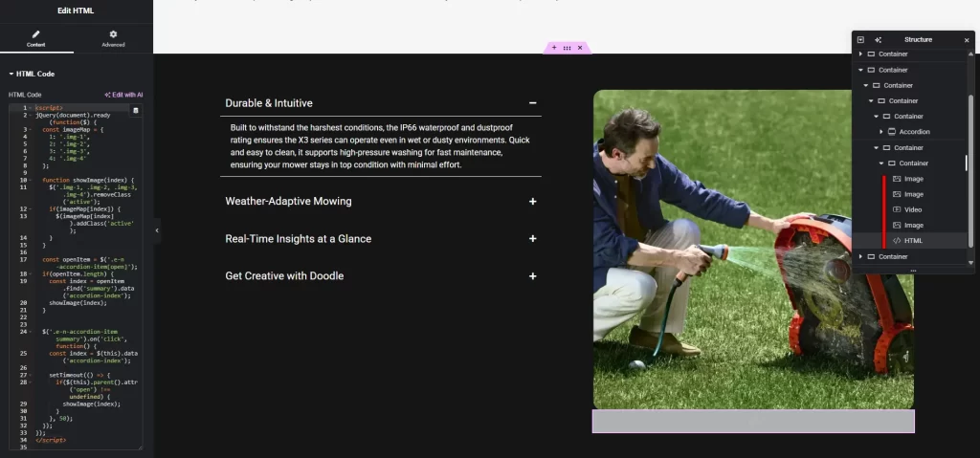Click the HTML code icon in Structure
This screenshot has height=458, width=980.
[x=897, y=241]
